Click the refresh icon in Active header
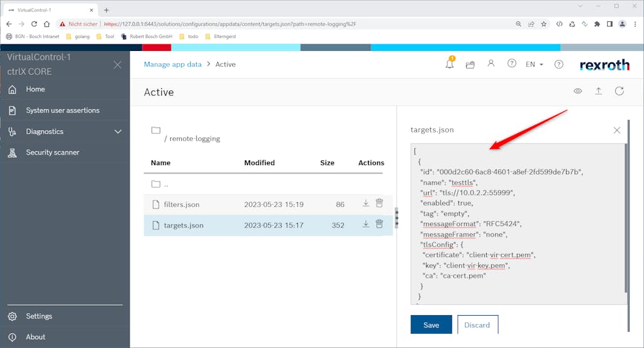Screen dimensions: 644x348 point(620,91)
